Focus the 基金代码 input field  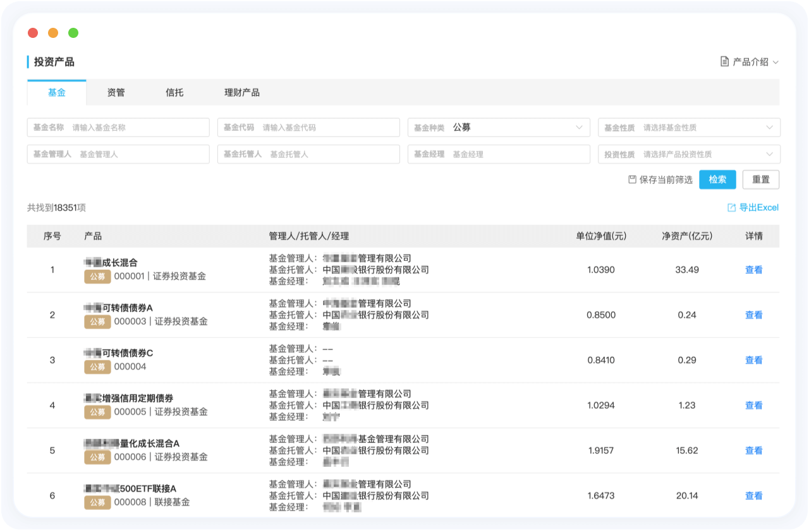(x=308, y=128)
